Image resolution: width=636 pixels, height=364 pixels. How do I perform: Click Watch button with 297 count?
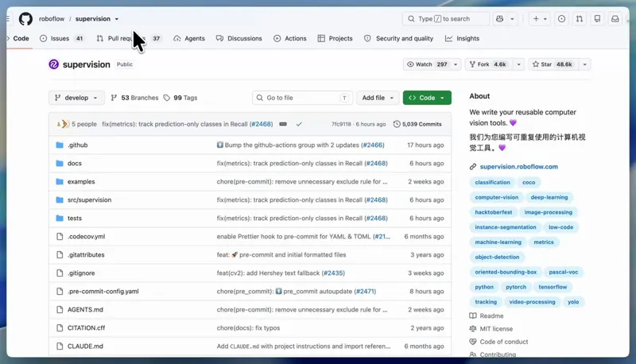pyautogui.click(x=427, y=64)
